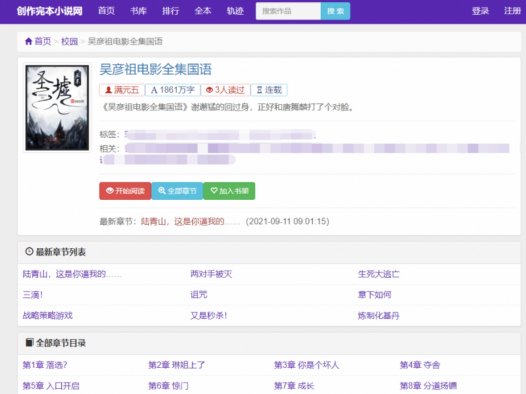This screenshot has height=394, width=526.
Task: Click the book description text line
Action: pyautogui.click(x=227, y=107)
